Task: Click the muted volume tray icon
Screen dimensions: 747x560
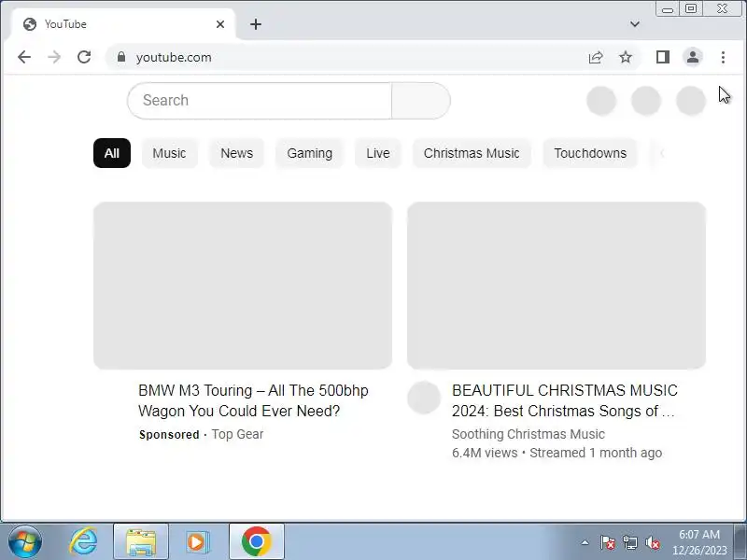Action: coord(653,542)
